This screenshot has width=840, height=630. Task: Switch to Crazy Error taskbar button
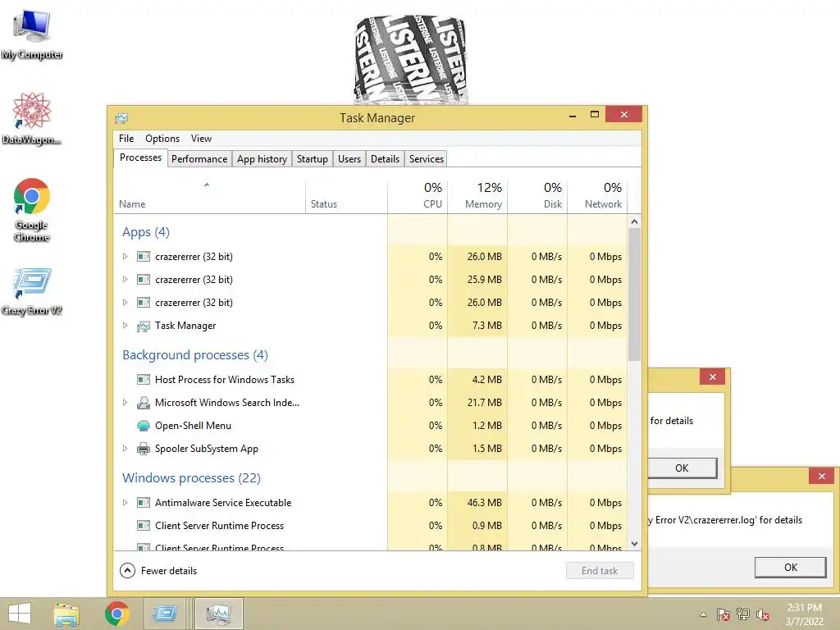point(164,614)
